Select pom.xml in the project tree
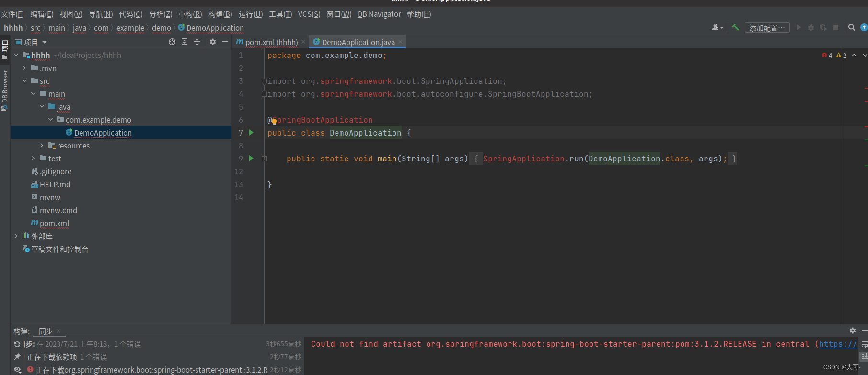 click(54, 223)
